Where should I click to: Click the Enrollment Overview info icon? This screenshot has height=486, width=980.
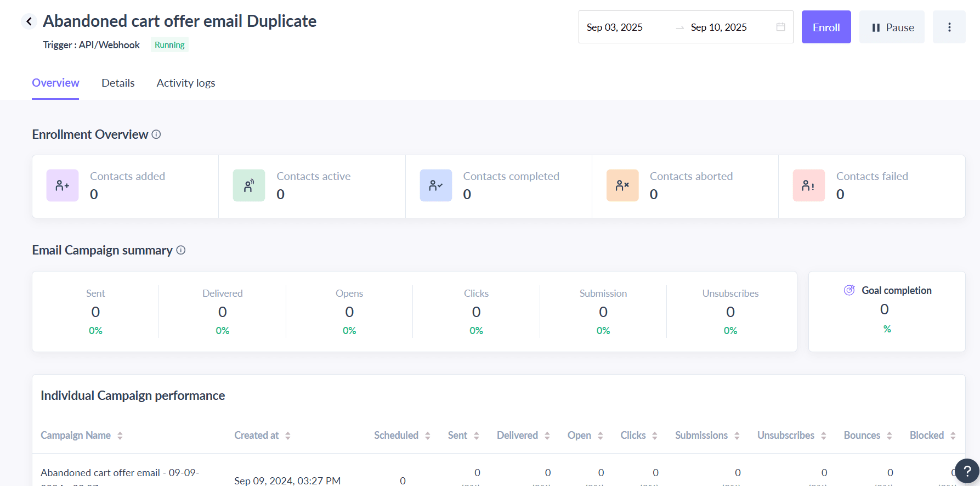pyautogui.click(x=156, y=134)
